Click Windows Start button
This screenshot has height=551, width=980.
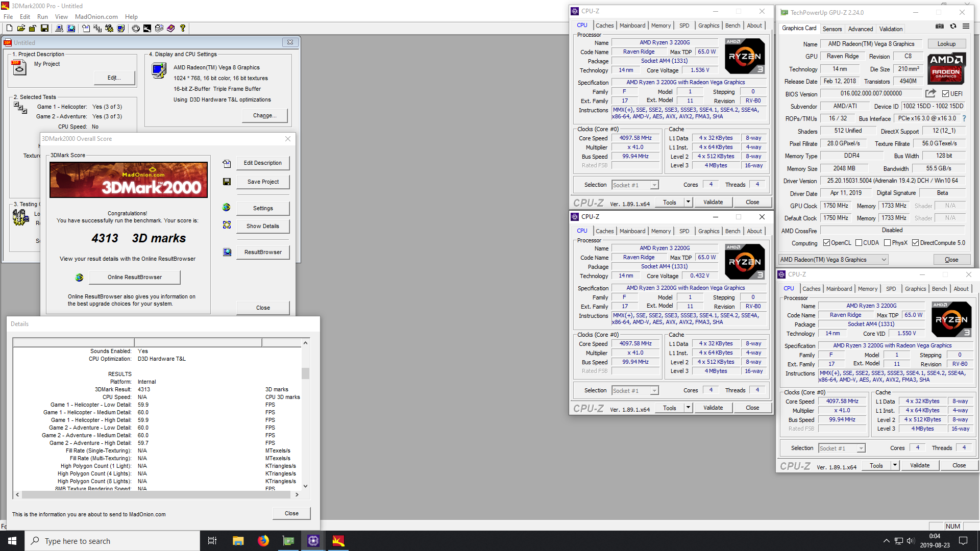pyautogui.click(x=12, y=541)
